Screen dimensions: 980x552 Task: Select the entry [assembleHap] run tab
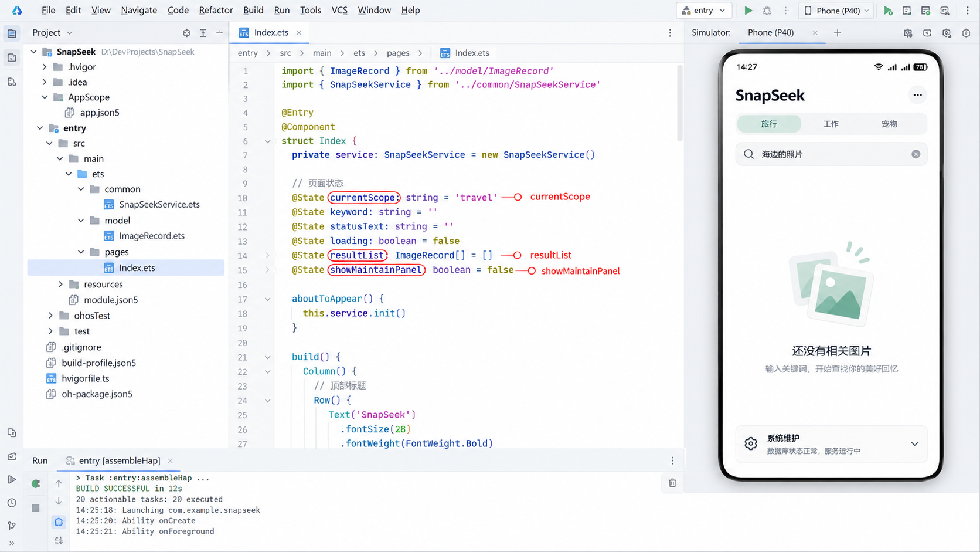pos(119,460)
